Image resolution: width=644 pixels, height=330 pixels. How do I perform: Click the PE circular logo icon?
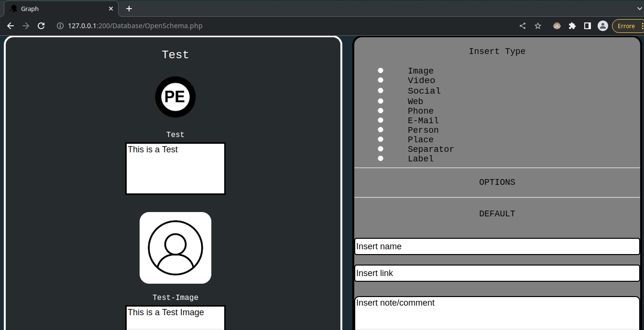(x=175, y=97)
